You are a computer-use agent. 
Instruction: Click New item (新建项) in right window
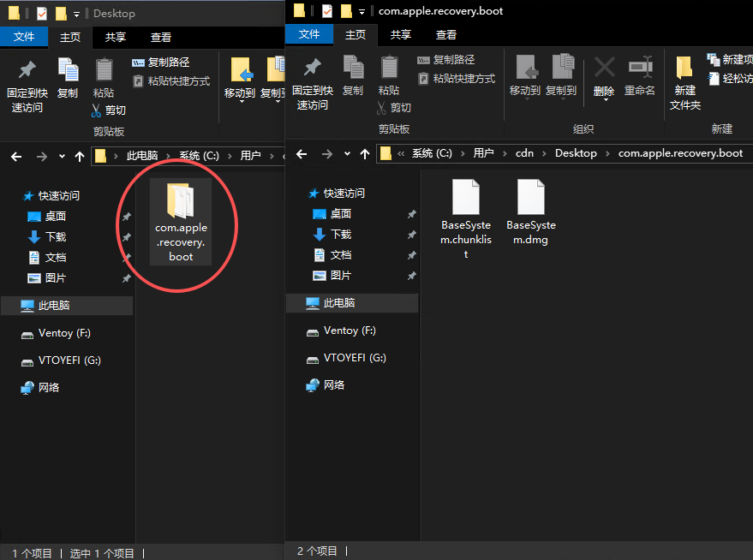[730, 59]
